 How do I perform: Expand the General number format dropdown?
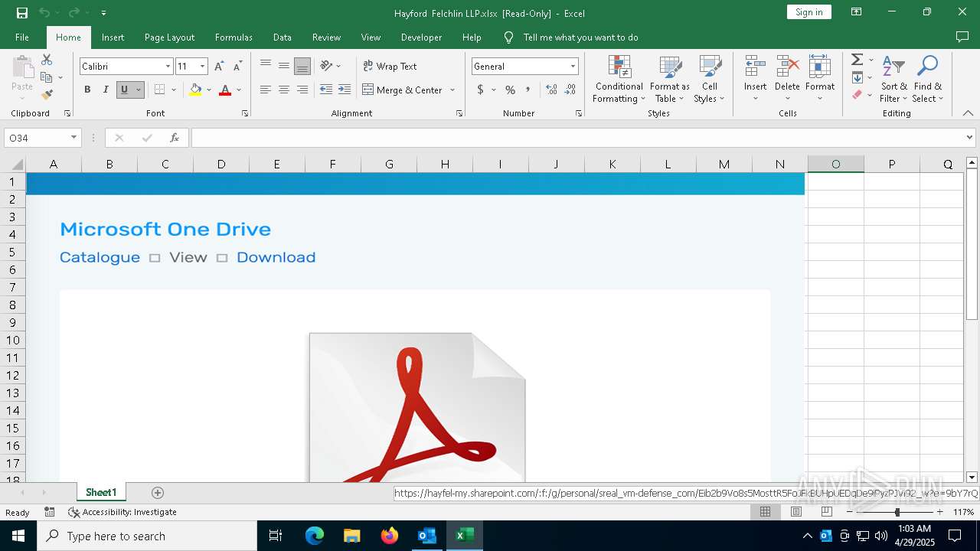(573, 67)
